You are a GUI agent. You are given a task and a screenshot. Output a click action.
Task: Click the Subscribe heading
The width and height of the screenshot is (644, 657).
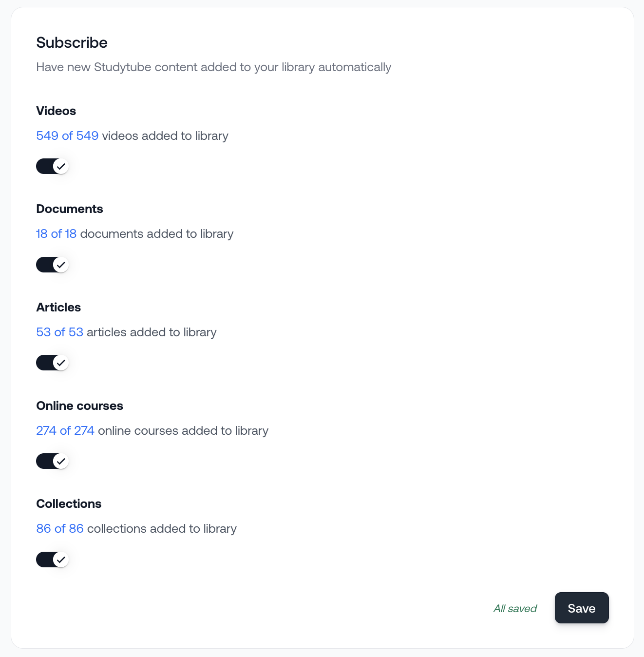[x=72, y=43]
